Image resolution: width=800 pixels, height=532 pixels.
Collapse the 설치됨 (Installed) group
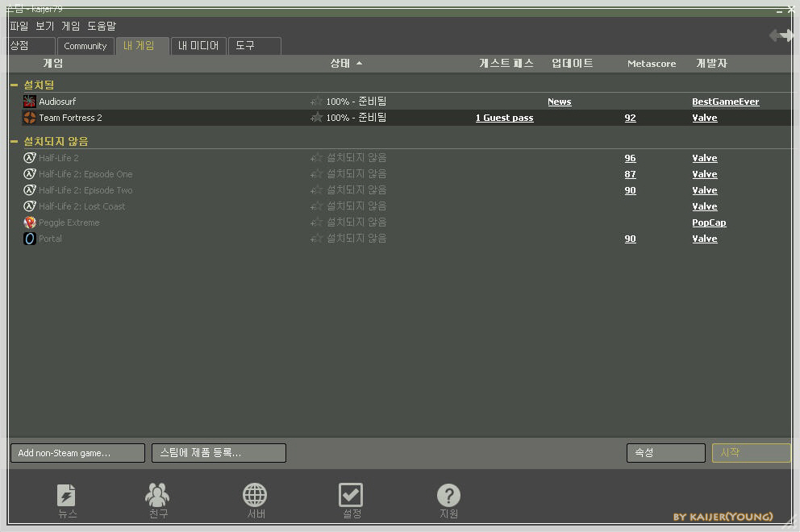coord(15,85)
